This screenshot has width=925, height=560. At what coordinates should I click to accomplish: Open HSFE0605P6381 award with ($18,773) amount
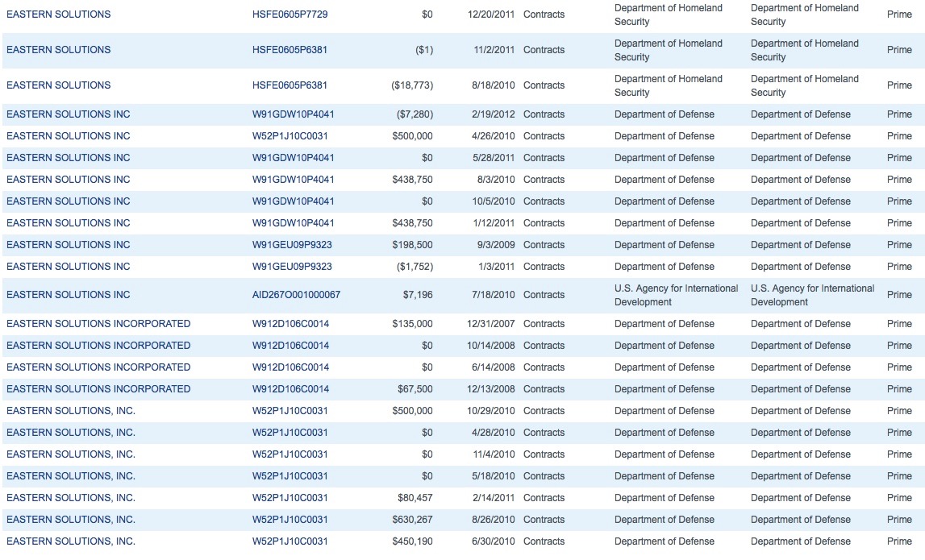click(290, 85)
